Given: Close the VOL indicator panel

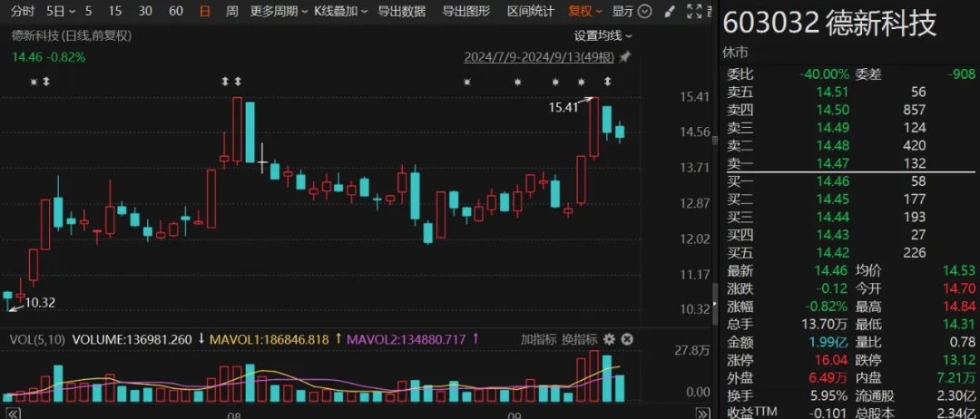Looking at the screenshot, I should [x=627, y=339].
